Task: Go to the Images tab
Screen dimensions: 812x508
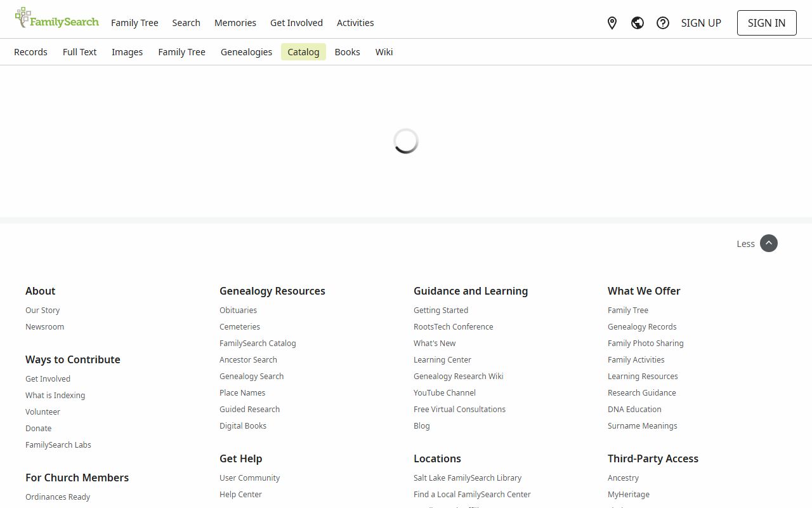Action: (x=127, y=52)
